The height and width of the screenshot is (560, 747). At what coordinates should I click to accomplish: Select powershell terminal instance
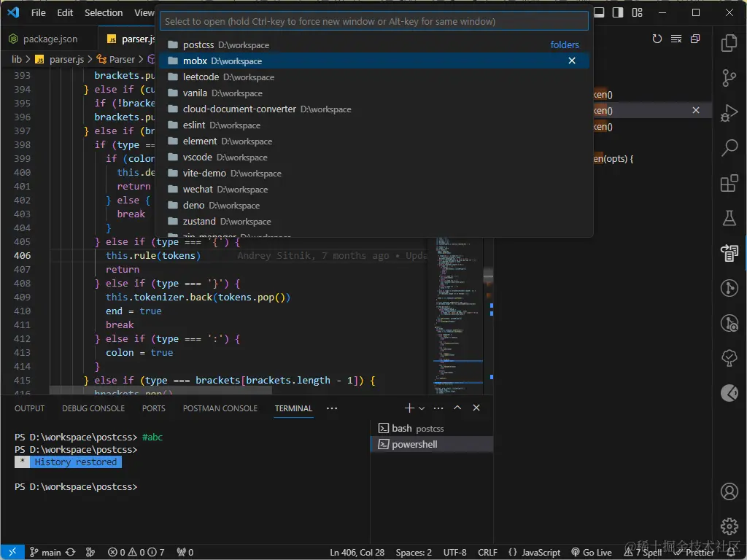[x=432, y=444]
